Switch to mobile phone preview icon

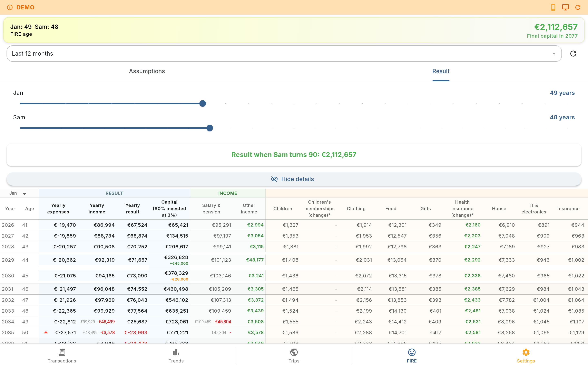tap(553, 7)
